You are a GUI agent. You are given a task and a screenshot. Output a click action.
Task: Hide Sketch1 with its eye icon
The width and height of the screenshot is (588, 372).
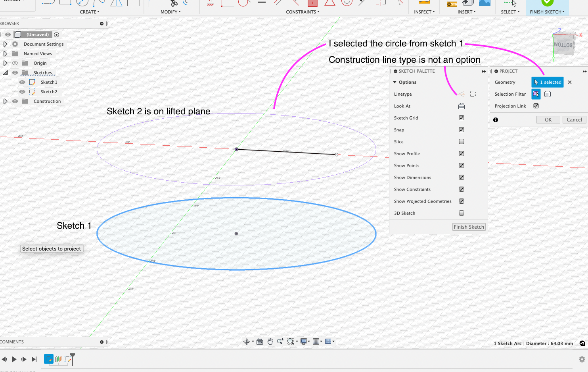pyautogui.click(x=22, y=82)
